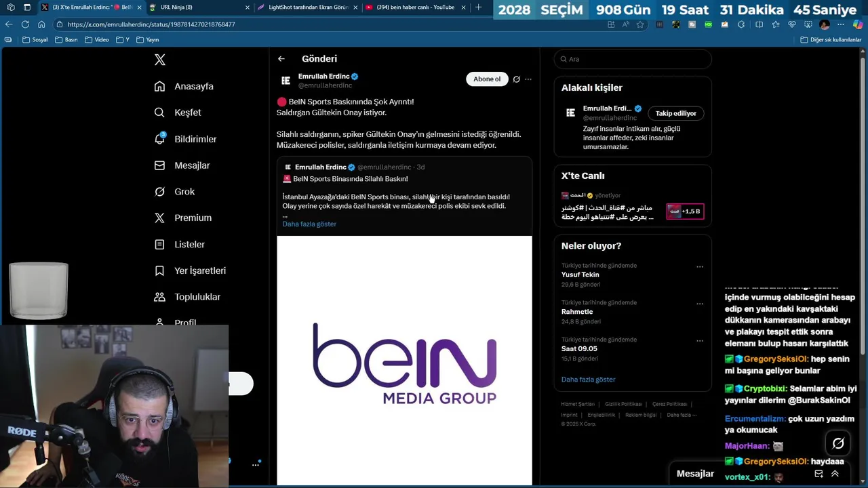Viewport: 868px width, 488px height.
Task: Open the Hizmet Şartları footer link
Action: click(x=578, y=404)
